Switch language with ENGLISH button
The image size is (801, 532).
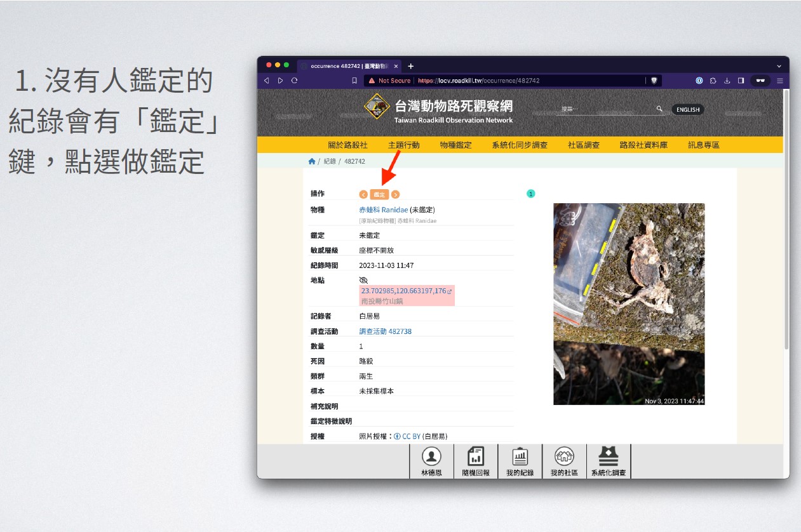(x=687, y=109)
